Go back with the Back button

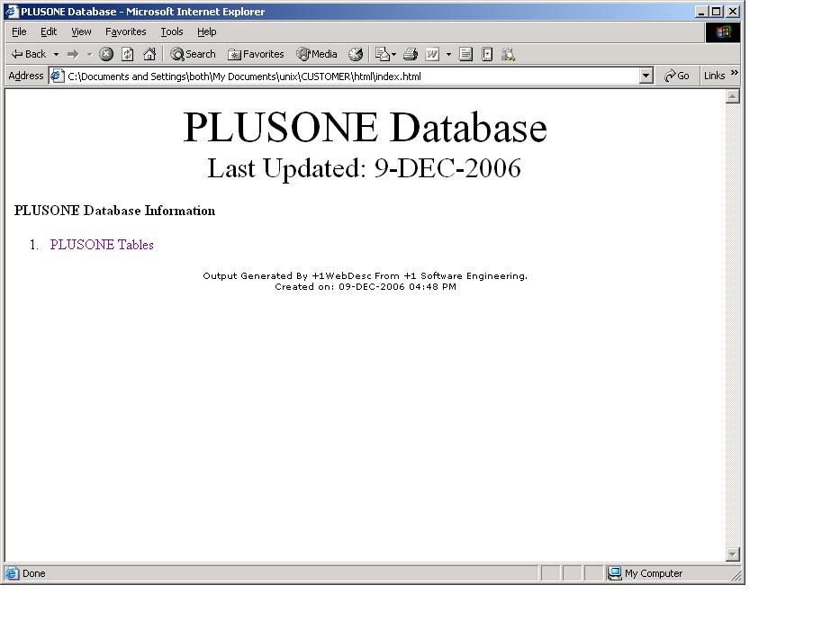(29, 54)
